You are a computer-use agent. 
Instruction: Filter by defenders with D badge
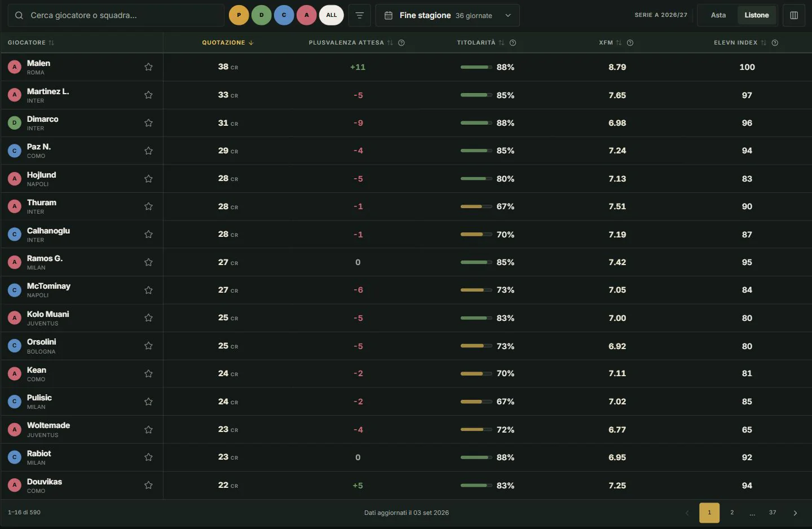[x=262, y=15]
